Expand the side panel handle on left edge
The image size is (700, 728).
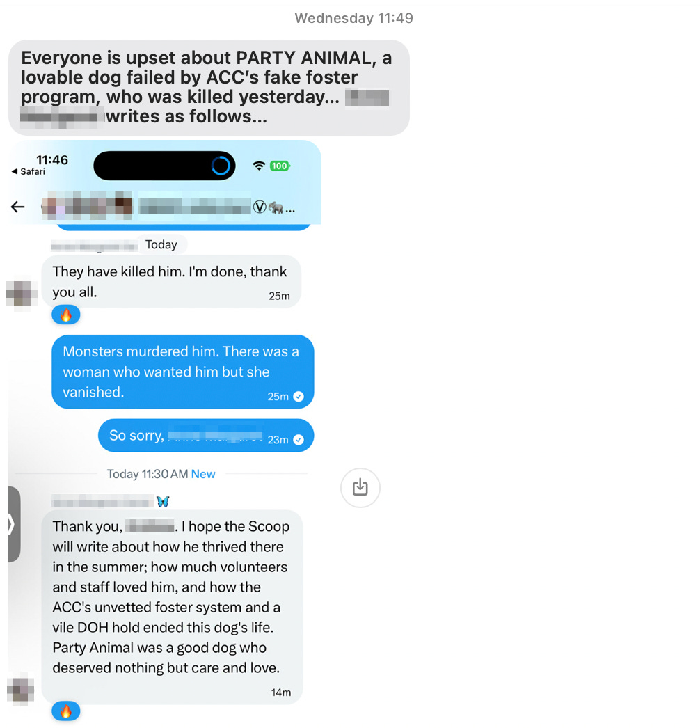14,524
